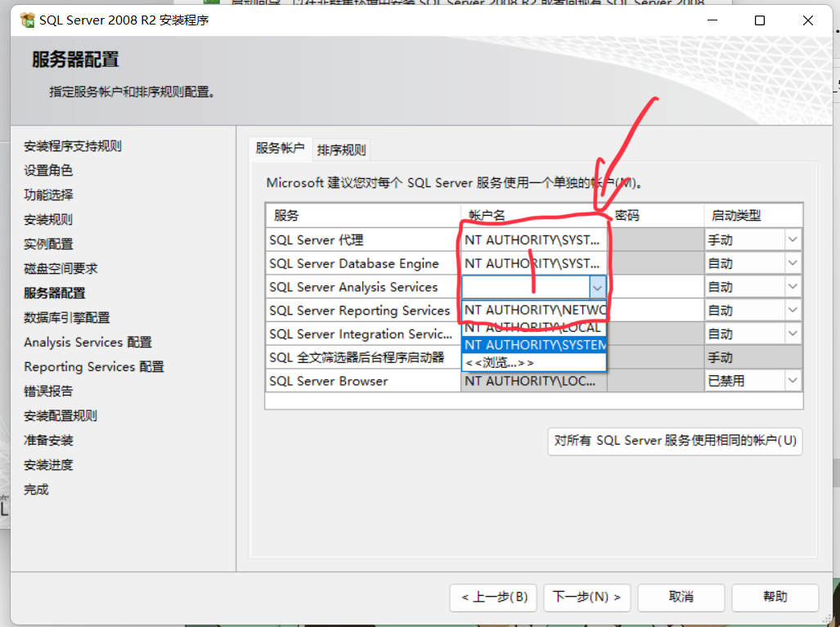The image size is (840, 627).
Task: Select the SQL Server 代理 service row label
Action: [x=316, y=240]
